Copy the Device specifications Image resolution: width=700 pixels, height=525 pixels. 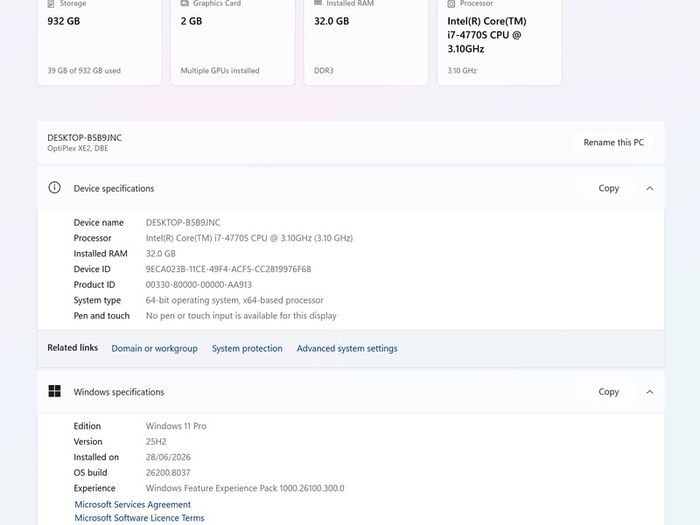coord(608,188)
